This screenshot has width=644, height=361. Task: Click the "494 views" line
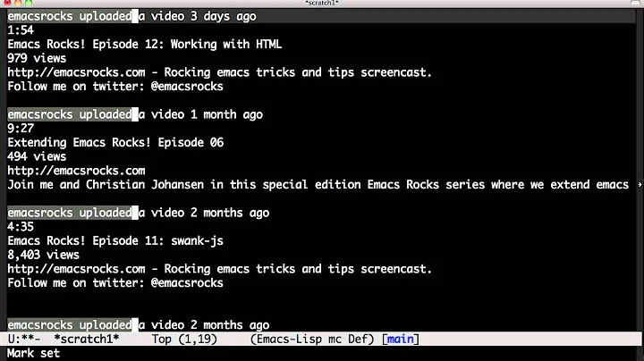[x=37, y=156]
